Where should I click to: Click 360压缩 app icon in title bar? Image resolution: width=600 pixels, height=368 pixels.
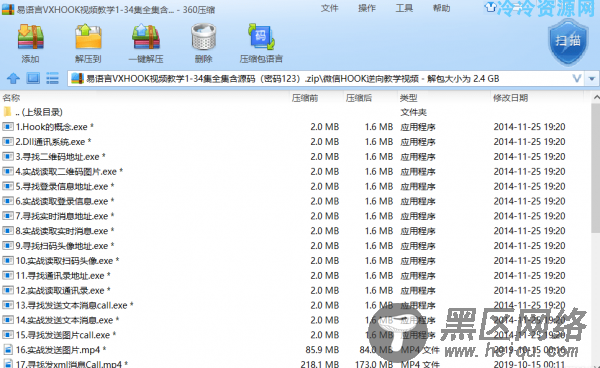(x=8, y=9)
